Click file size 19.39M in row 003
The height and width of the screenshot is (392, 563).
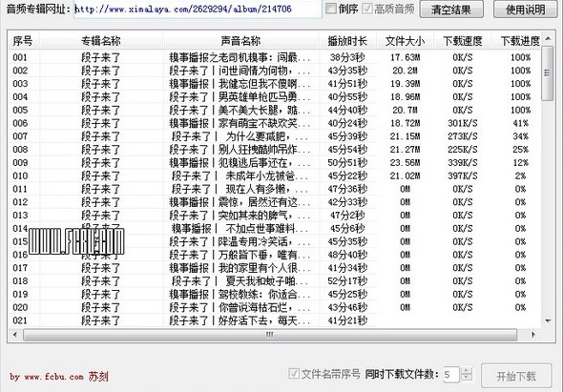tap(405, 84)
